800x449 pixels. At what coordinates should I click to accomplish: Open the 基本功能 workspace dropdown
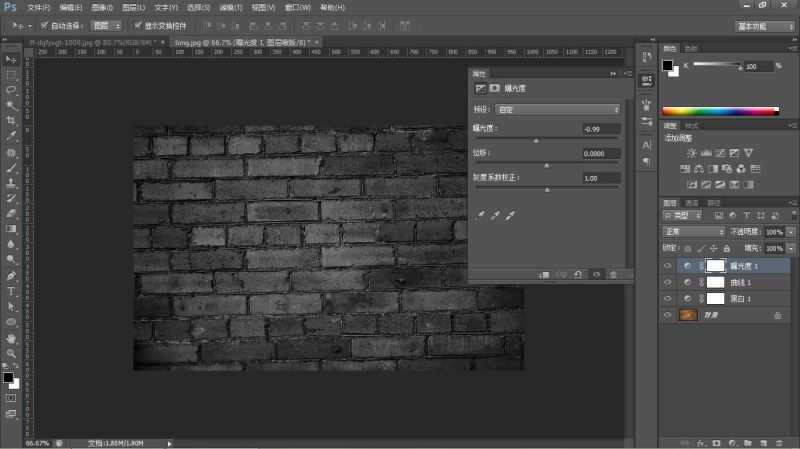pos(765,25)
